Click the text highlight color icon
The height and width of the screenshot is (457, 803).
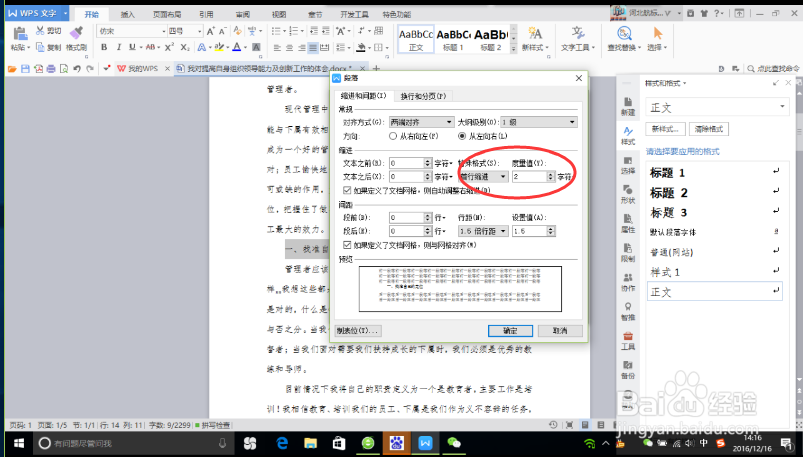[220, 47]
